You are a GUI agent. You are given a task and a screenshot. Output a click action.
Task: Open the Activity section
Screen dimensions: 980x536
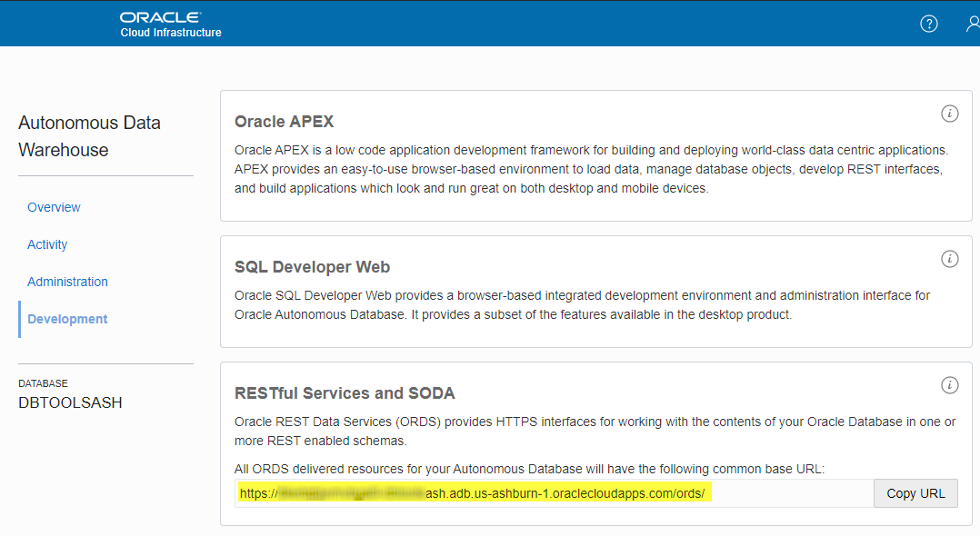coord(47,245)
